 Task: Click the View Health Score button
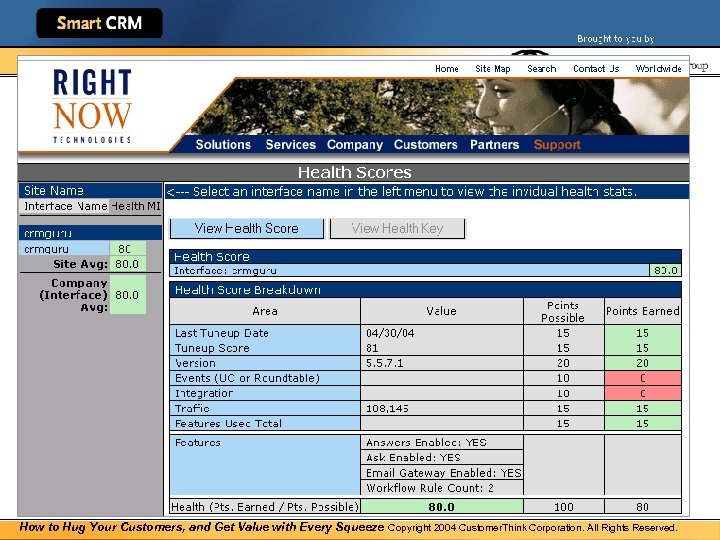tap(247, 228)
